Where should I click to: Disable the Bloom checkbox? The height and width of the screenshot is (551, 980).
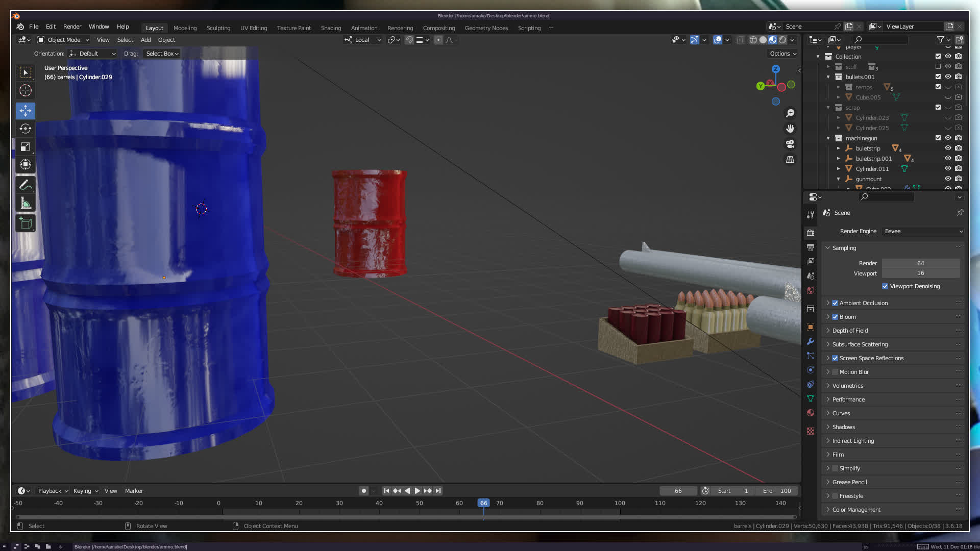click(836, 317)
